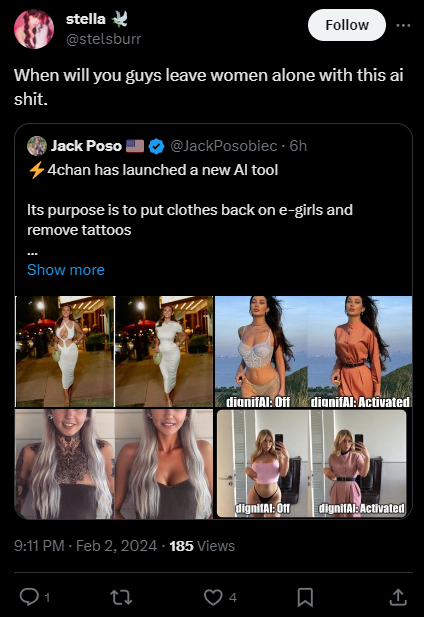The width and height of the screenshot is (424, 617).
Task: Open the silver-haired woman comparison image
Action: (114, 464)
